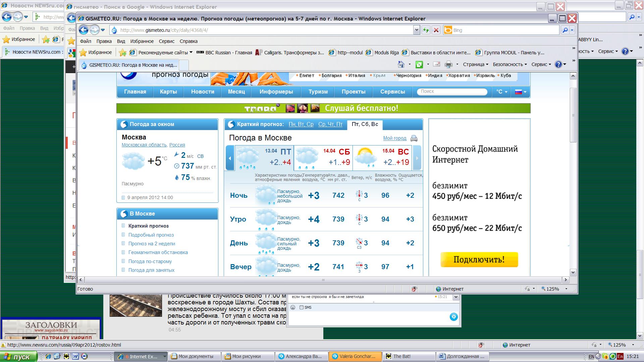Open the Избранное favorites star button

[x=96, y=53]
